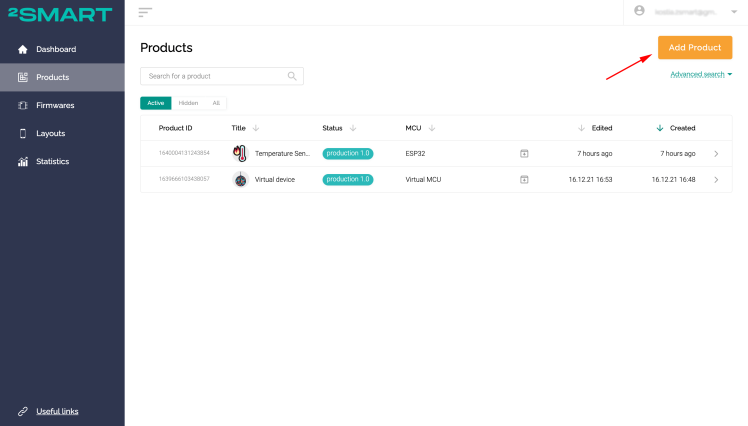Viewport: 748px width, 426px height.
Task: Sort by Created column arrow
Action: click(x=660, y=128)
